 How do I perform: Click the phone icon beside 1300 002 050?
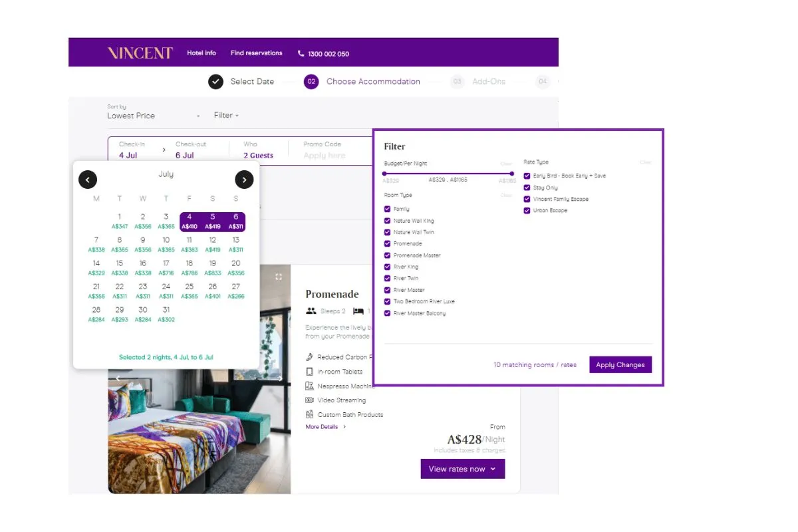(301, 54)
